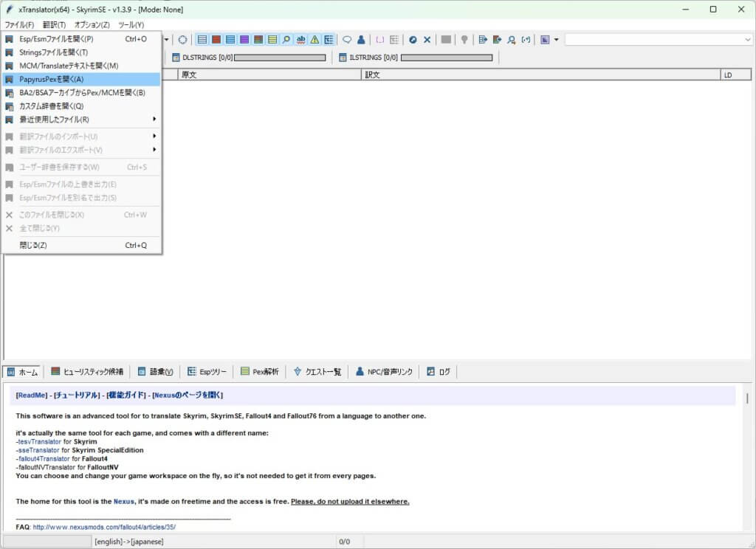This screenshot has height=549, width=756.
Task: Follow the nexusmods FAQ URL link
Action: coord(104,527)
